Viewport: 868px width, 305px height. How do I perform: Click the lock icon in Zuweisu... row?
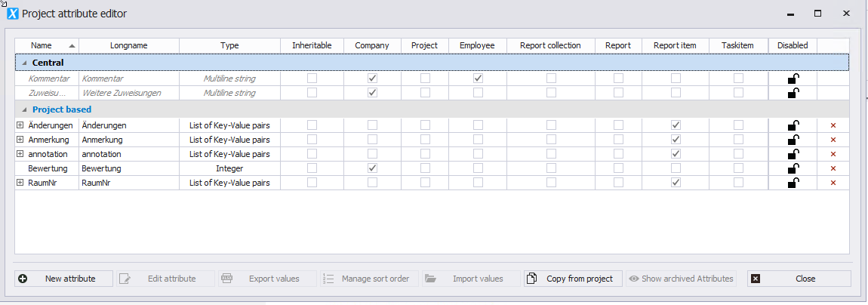793,93
